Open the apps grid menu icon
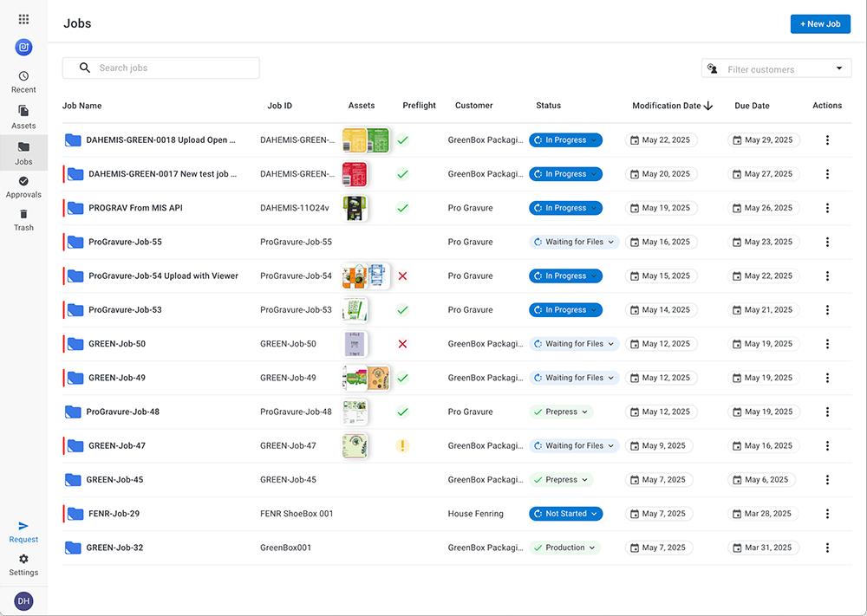Viewport: 867px width, 616px height. (23, 19)
